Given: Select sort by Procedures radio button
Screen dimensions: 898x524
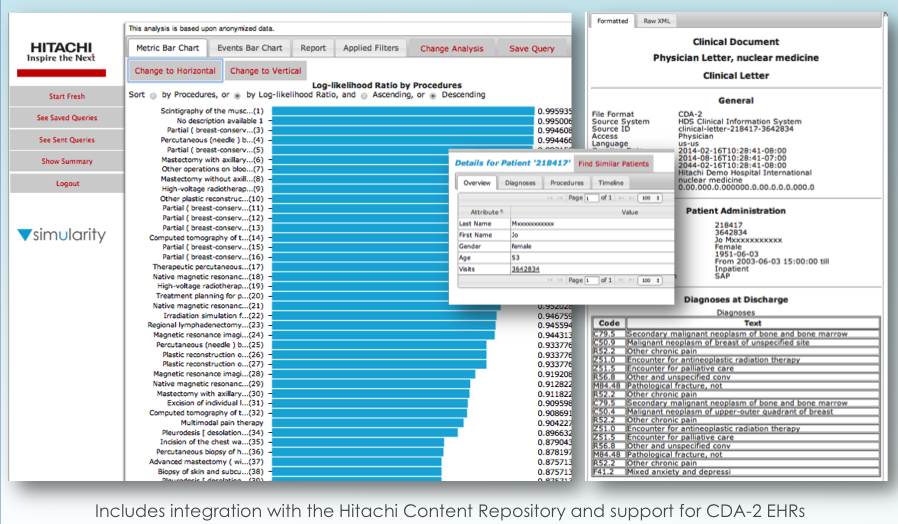Looking at the screenshot, I should pyautogui.click(x=153, y=96).
